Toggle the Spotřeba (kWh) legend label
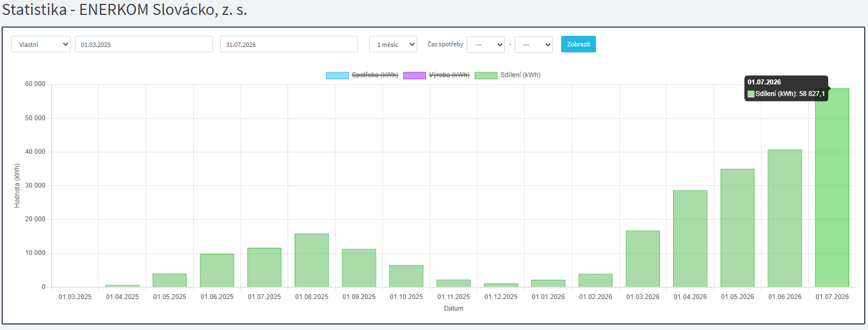This screenshot has height=330, width=868. (x=375, y=75)
